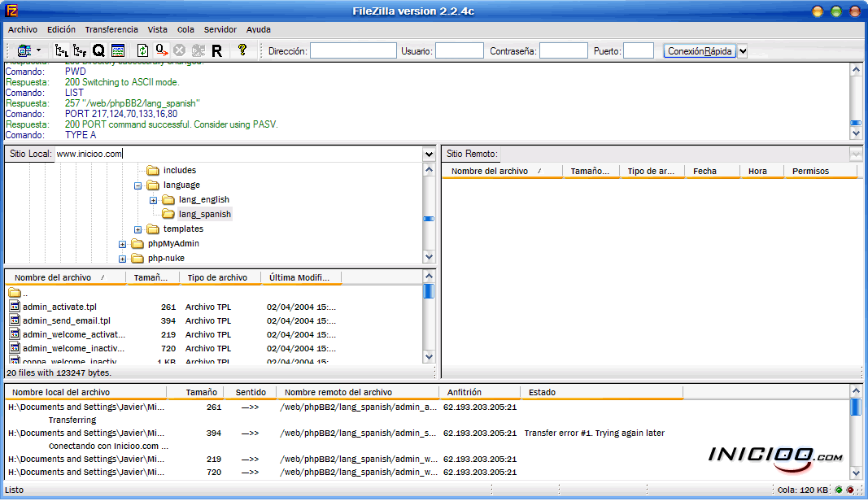Click the yellow question mark help icon
The image size is (868, 501).
click(x=242, y=50)
